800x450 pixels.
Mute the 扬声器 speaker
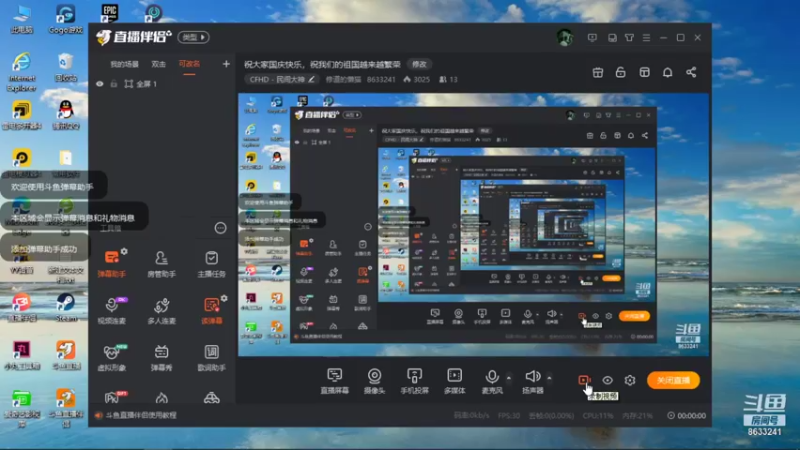click(533, 381)
